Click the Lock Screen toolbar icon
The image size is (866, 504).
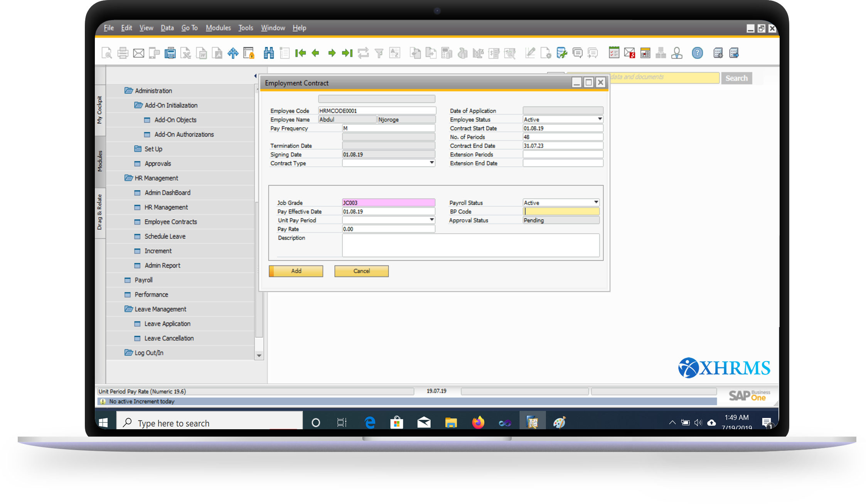(249, 53)
